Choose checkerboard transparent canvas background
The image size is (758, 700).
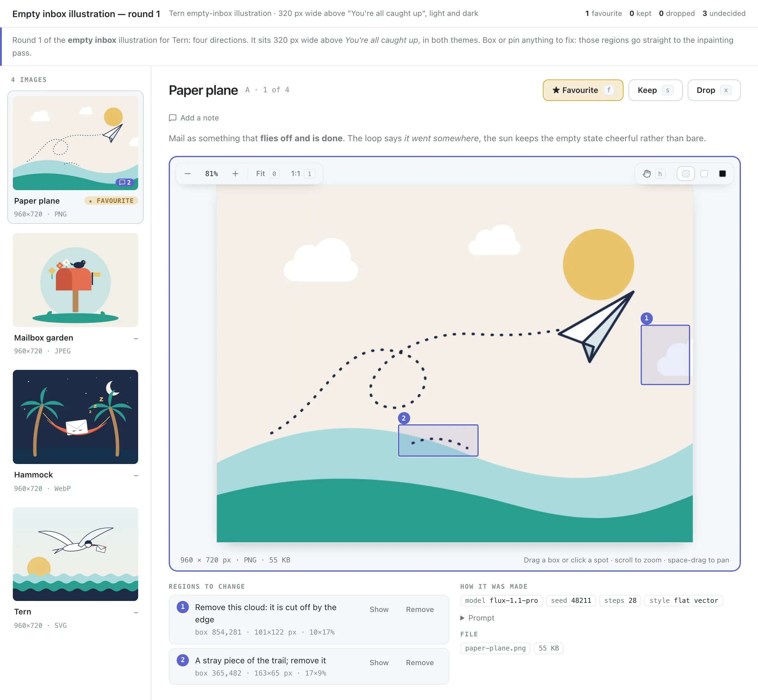click(685, 174)
